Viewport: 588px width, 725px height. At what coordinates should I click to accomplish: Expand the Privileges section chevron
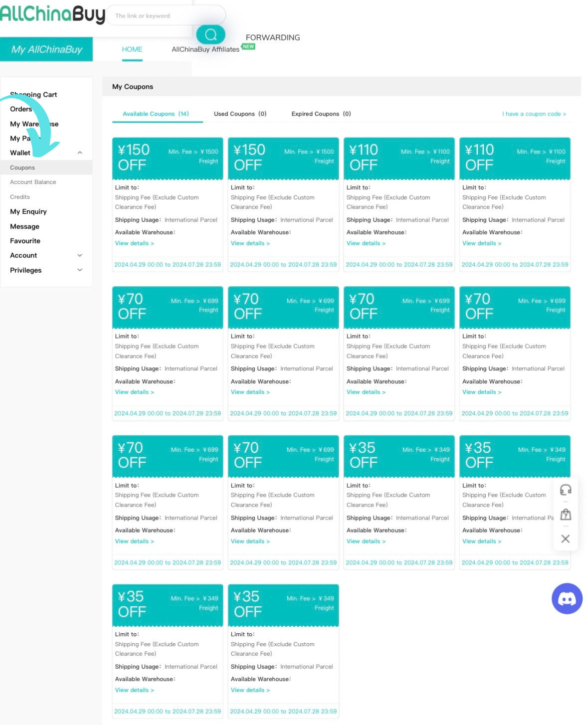80,270
